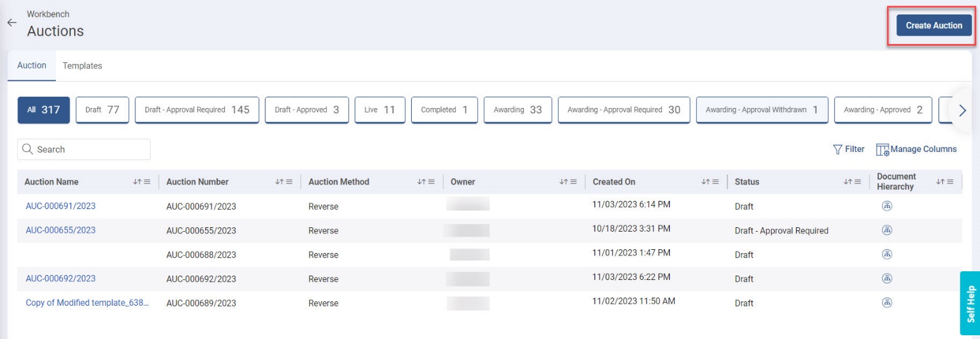Open Manage Columns settings

coord(916,149)
